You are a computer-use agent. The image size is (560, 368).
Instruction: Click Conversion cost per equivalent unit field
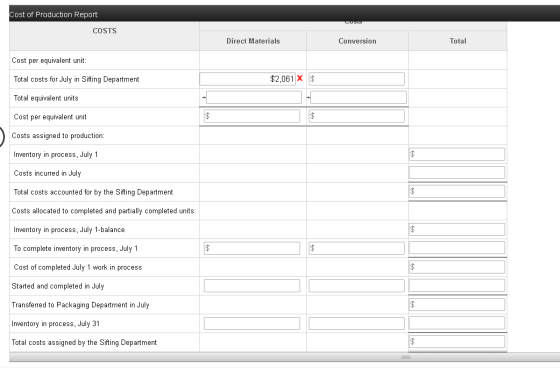tap(356, 116)
